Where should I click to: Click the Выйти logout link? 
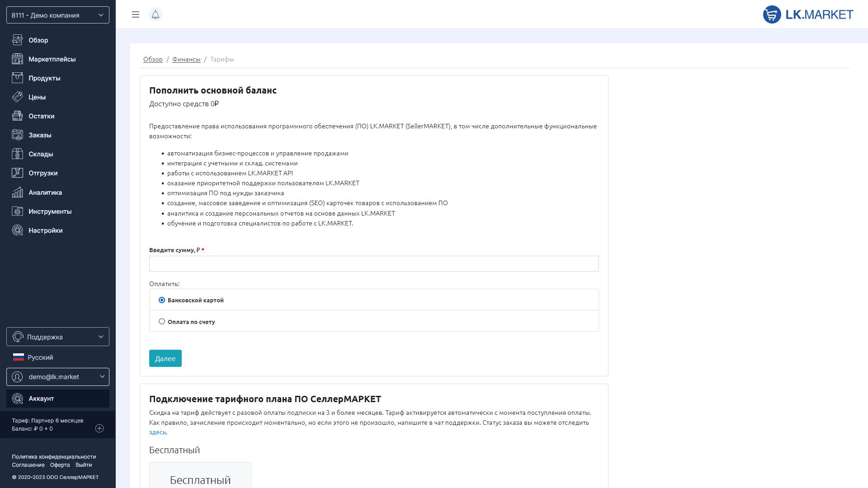tap(84, 465)
